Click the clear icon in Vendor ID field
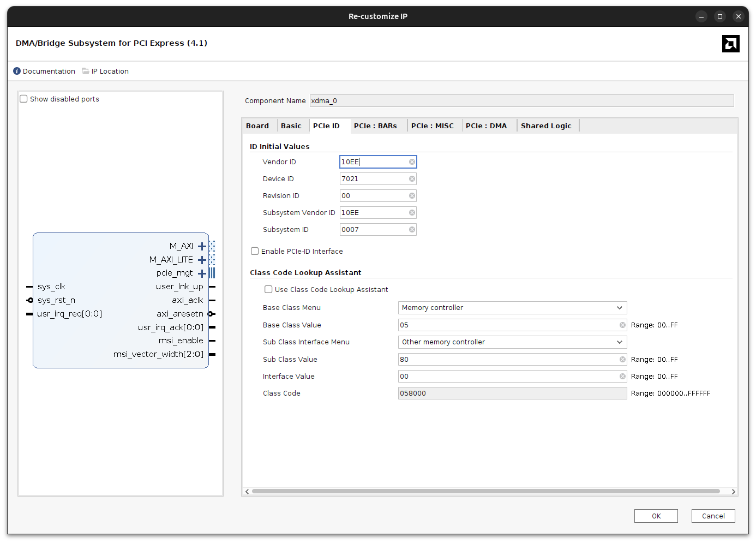 click(x=412, y=162)
